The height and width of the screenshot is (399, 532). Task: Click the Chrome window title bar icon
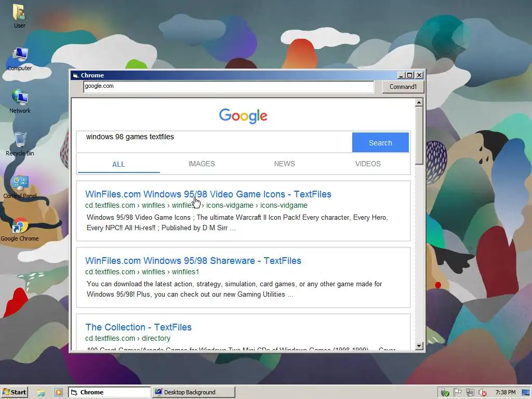(x=75, y=75)
